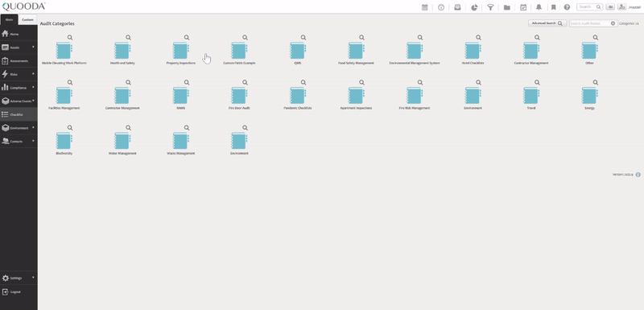Open the bell notifications icon
The width and height of the screenshot is (644, 310).
click(539, 7)
